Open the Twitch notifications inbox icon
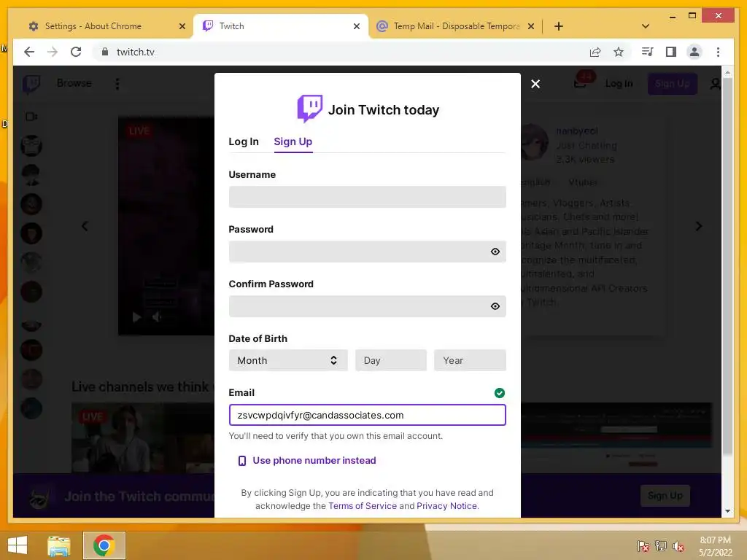The height and width of the screenshot is (560, 747). [x=580, y=84]
